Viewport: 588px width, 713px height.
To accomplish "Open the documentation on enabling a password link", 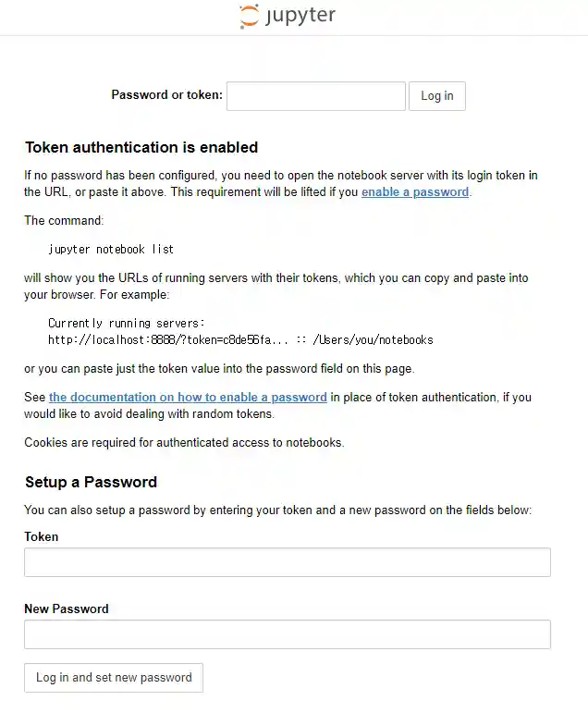I will (x=188, y=398).
